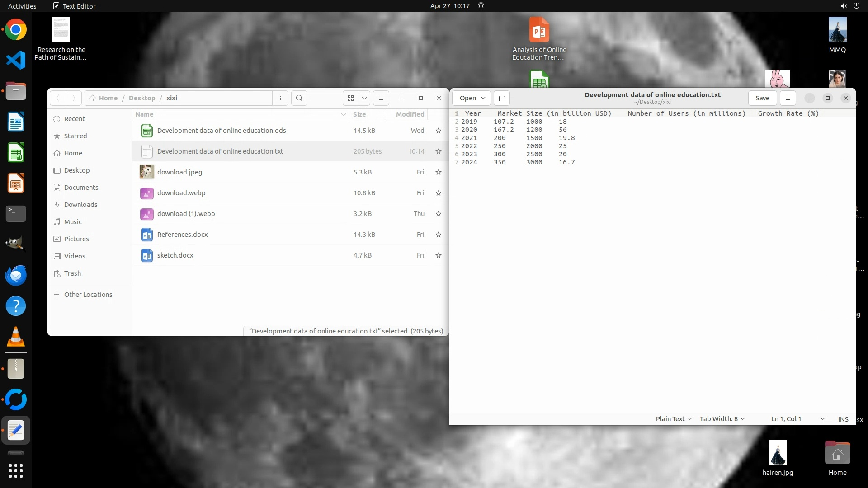Image resolution: width=868 pixels, height=488 pixels.
Task: Go to Other Locations in sidebar
Action: click(88, 295)
